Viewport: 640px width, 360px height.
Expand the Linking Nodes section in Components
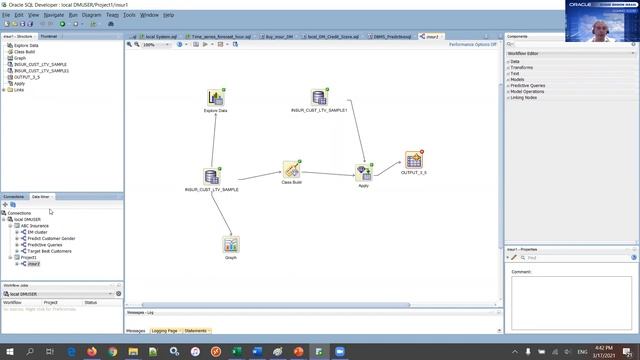[x=508, y=98]
